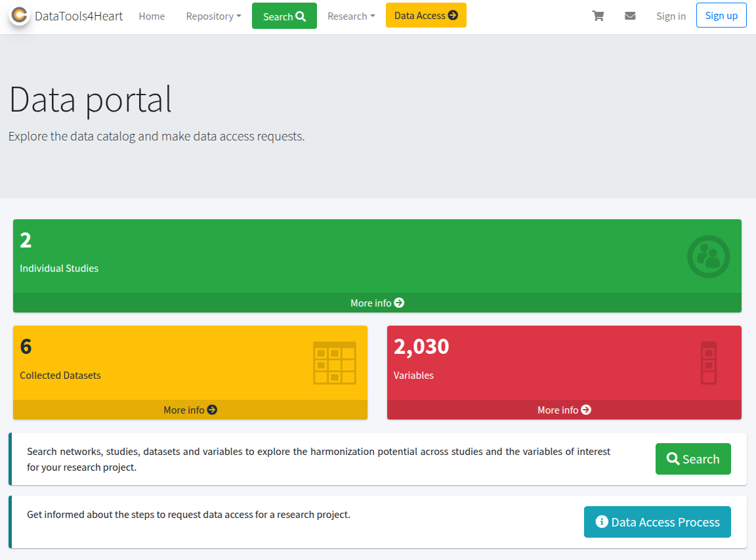This screenshot has width=756, height=560.
Task: Click the Collected Datasets table icon
Action: (334, 363)
